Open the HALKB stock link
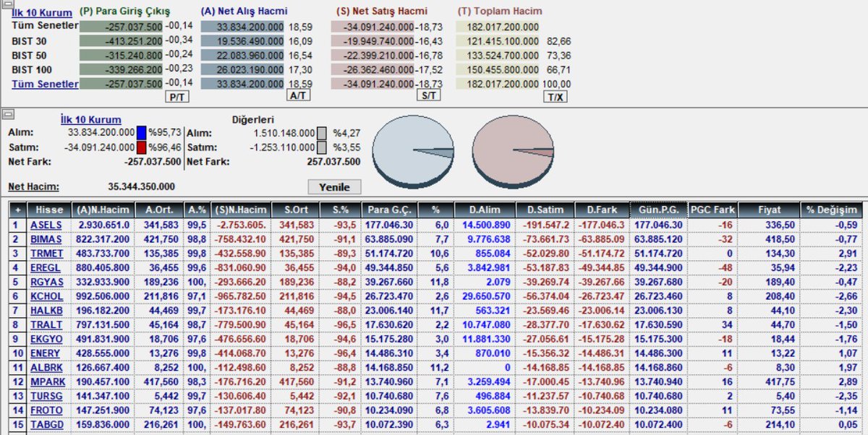The width and height of the screenshot is (868, 435). point(46,309)
